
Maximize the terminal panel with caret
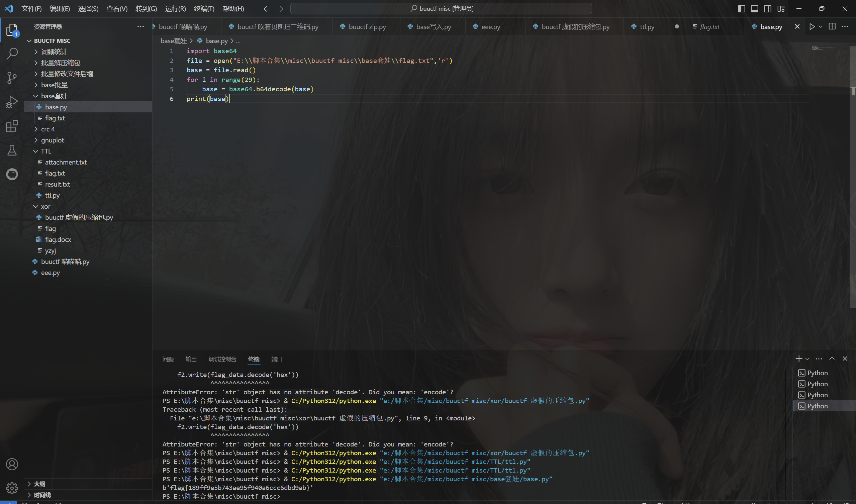point(832,359)
